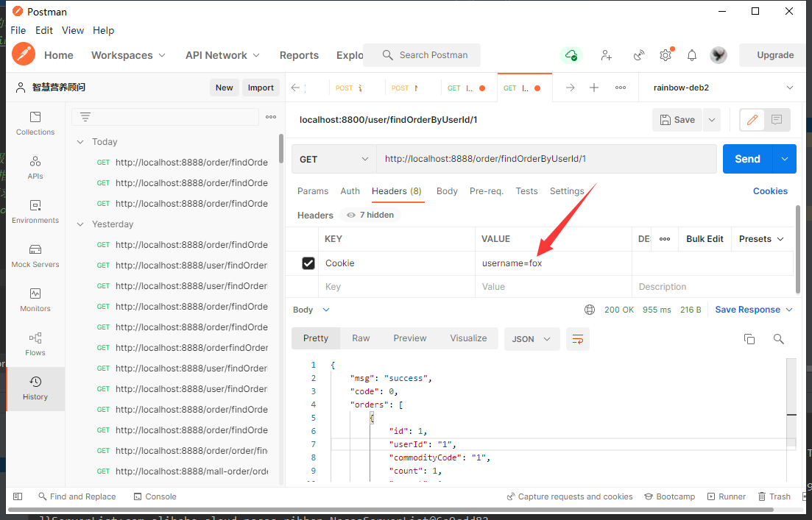This screenshot has width=812, height=520.
Task: Select the History sidebar section
Action: click(x=35, y=388)
